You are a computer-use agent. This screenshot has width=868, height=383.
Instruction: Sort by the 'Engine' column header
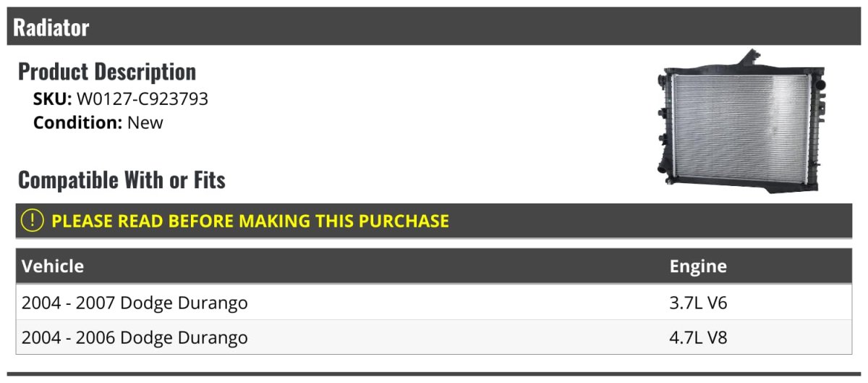(698, 266)
